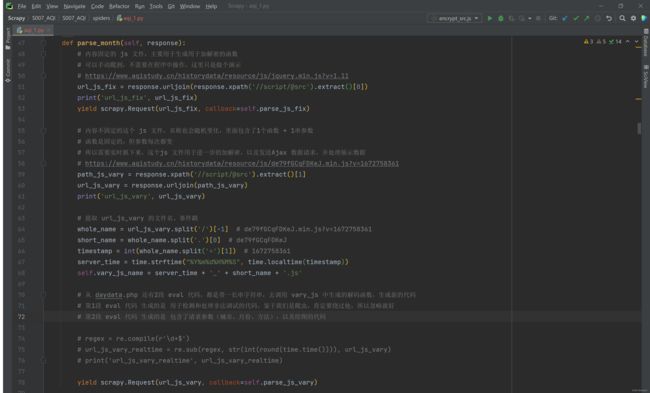
Task: Open the SciView tool window
Action: point(645,76)
